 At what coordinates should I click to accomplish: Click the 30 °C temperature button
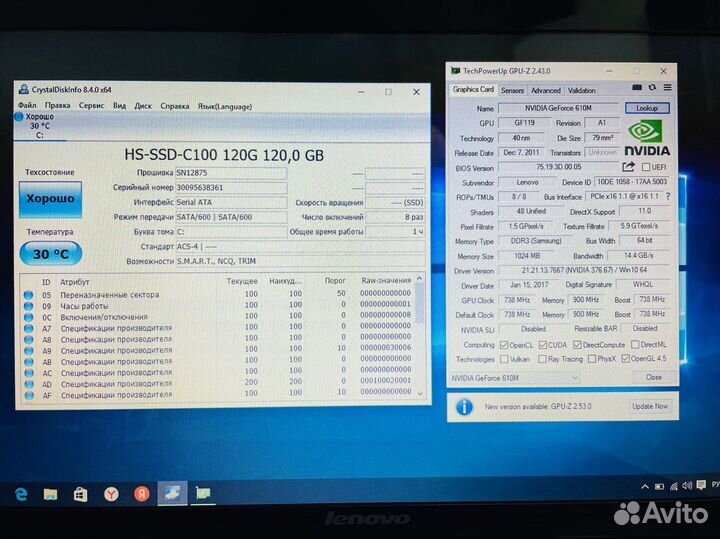(51, 253)
